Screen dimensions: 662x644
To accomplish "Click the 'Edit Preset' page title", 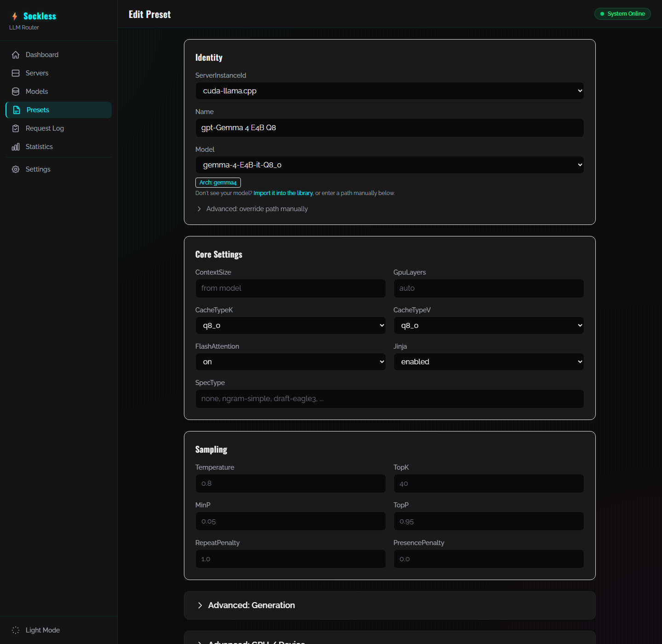I will 149,14.
